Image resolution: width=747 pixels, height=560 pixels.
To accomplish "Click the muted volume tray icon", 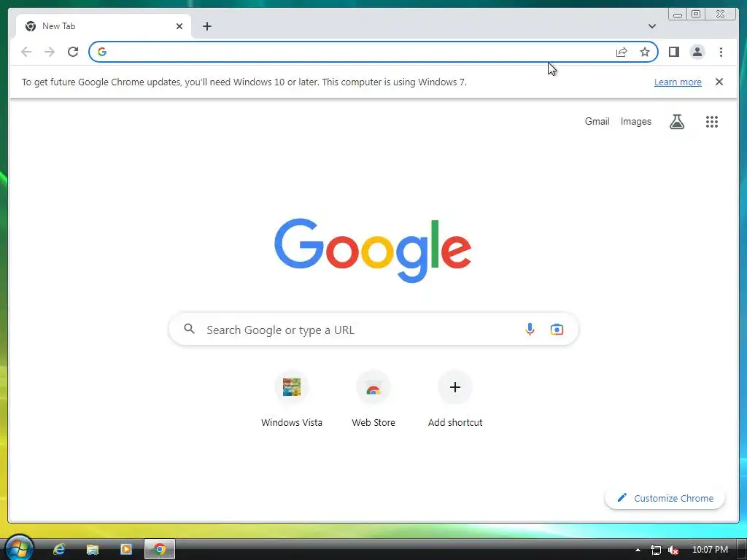I will click(673, 550).
